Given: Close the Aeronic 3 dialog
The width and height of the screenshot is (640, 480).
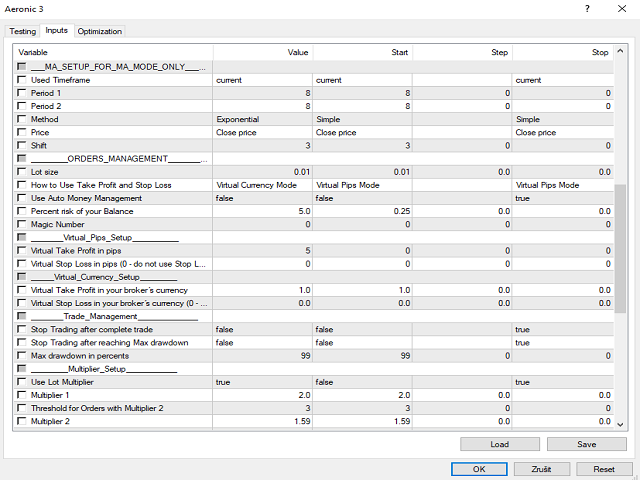Looking at the screenshot, I should point(622,9).
